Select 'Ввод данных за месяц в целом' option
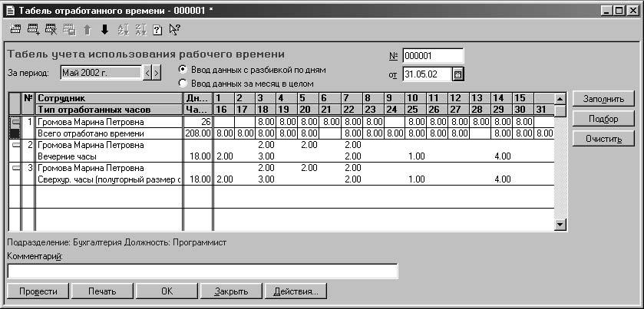The height and width of the screenshot is (309, 644). (x=183, y=84)
